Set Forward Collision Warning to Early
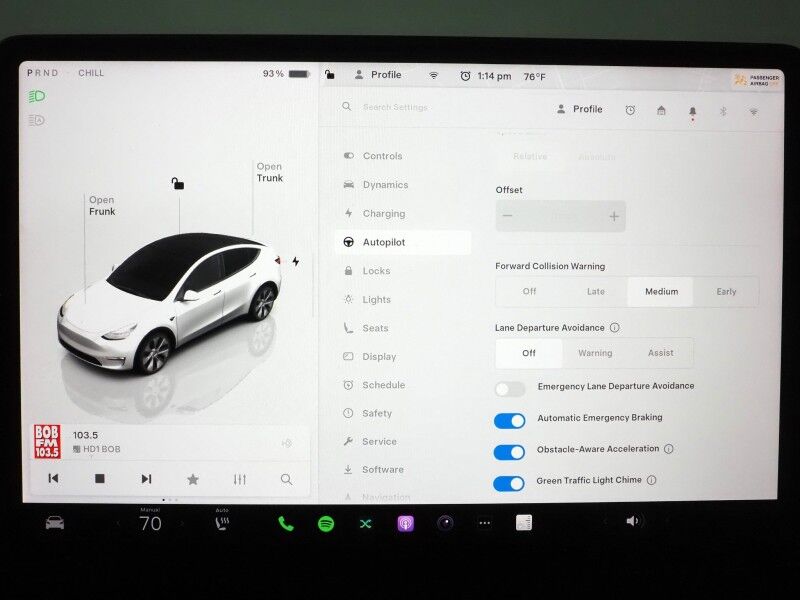The width and height of the screenshot is (800, 600). [x=726, y=291]
